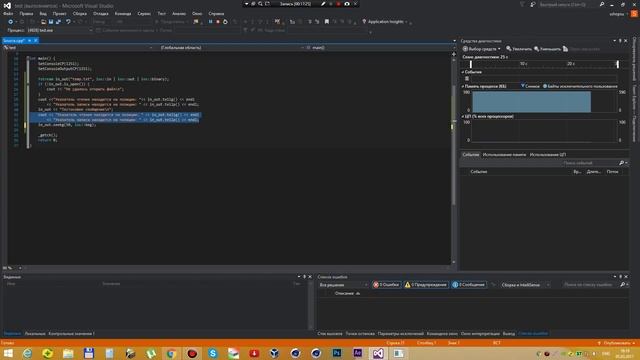Image resolution: width=640 pixels, height=360 pixels.
Task: Open the Application Insights dropdown
Action: click(x=386, y=22)
